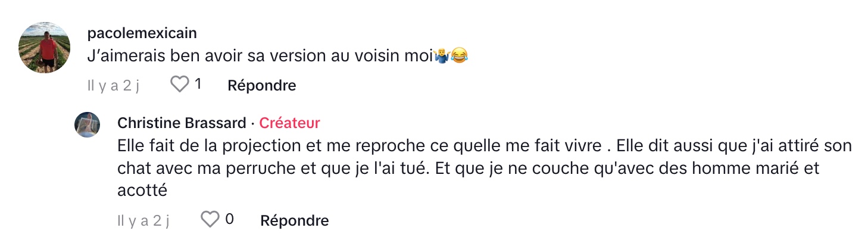Click the shrugging emoji in pacolemexicain's comment
The image size is (868, 237).
point(442,57)
